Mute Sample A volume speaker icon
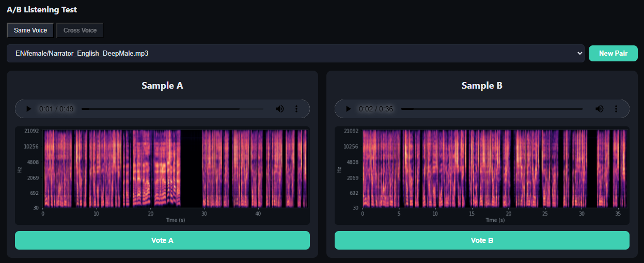644x263 pixels. coord(279,109)
